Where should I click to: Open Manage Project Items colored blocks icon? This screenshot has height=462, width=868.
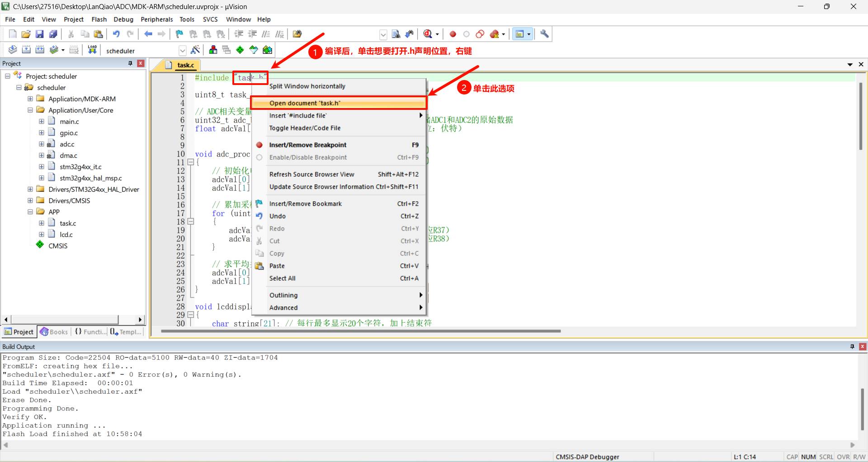tap(213, 50)
